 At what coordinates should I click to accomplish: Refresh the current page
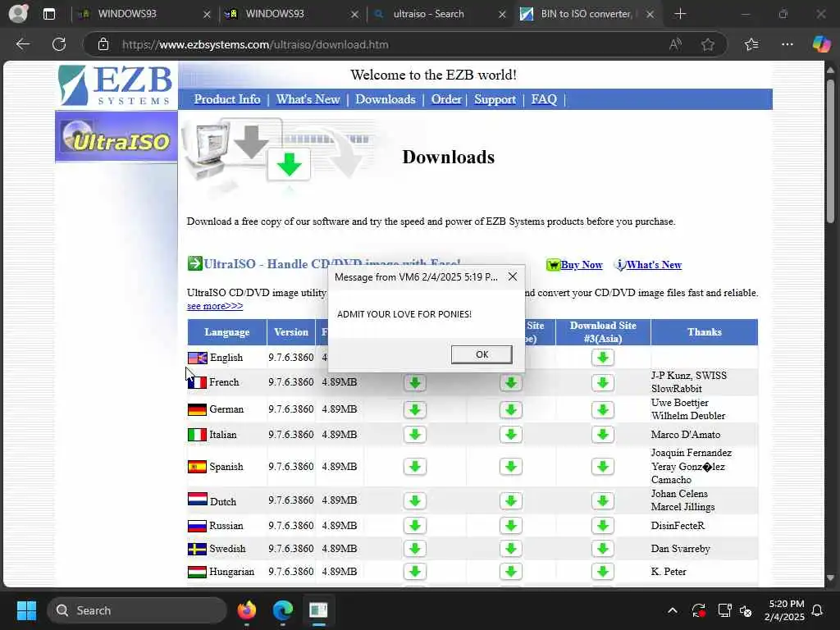(59, 44)
